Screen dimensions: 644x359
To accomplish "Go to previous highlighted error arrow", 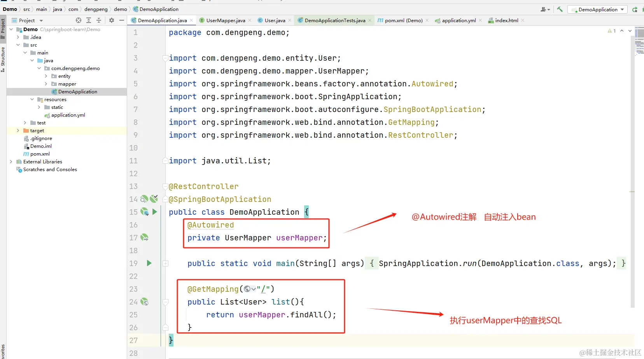I will [x=622, y=31].
